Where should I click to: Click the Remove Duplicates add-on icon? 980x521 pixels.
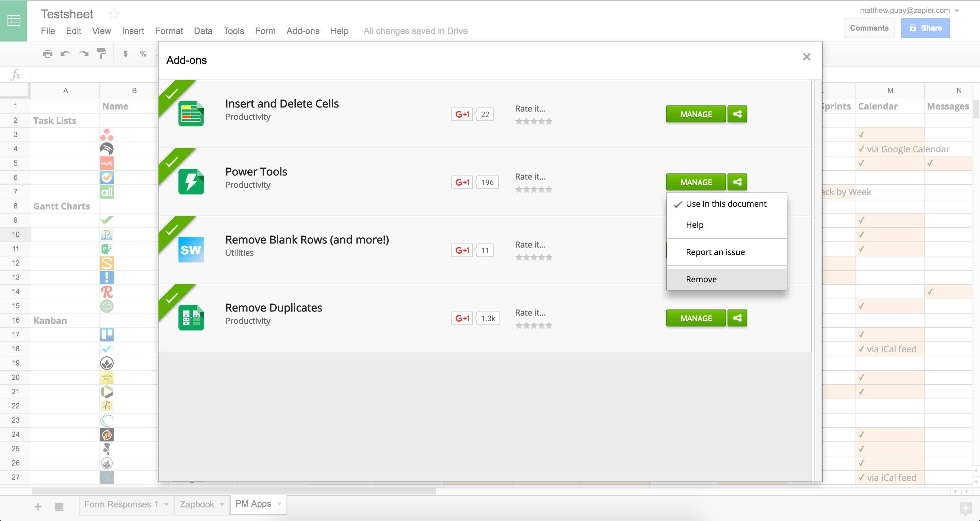click(x=191, y=317)
